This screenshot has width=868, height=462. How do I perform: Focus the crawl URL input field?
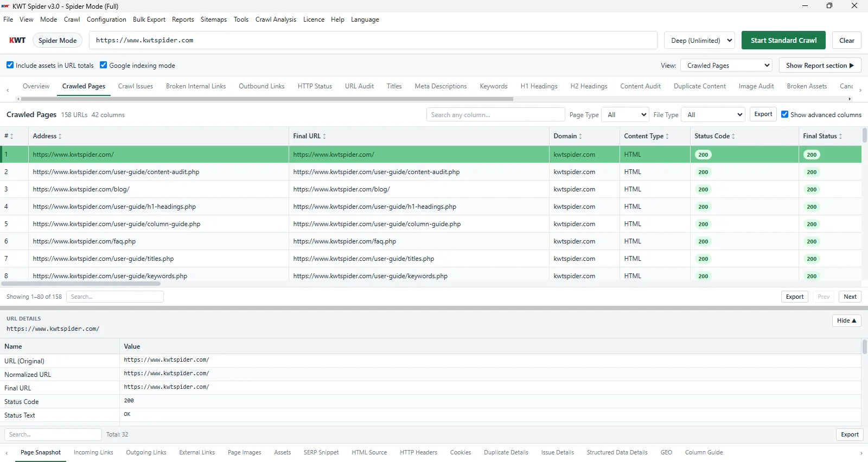pyautogui.click(x=373, y=40)
